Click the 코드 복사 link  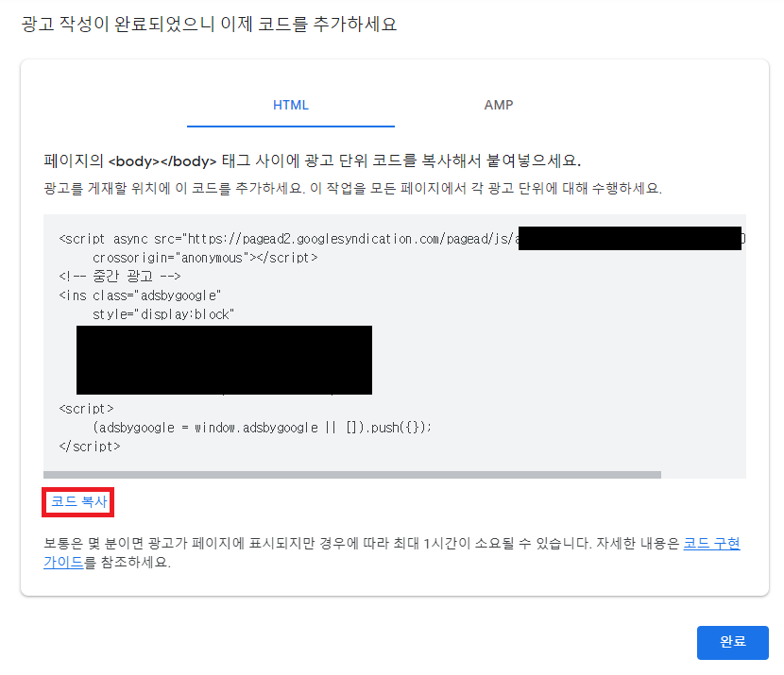[78, 501]
